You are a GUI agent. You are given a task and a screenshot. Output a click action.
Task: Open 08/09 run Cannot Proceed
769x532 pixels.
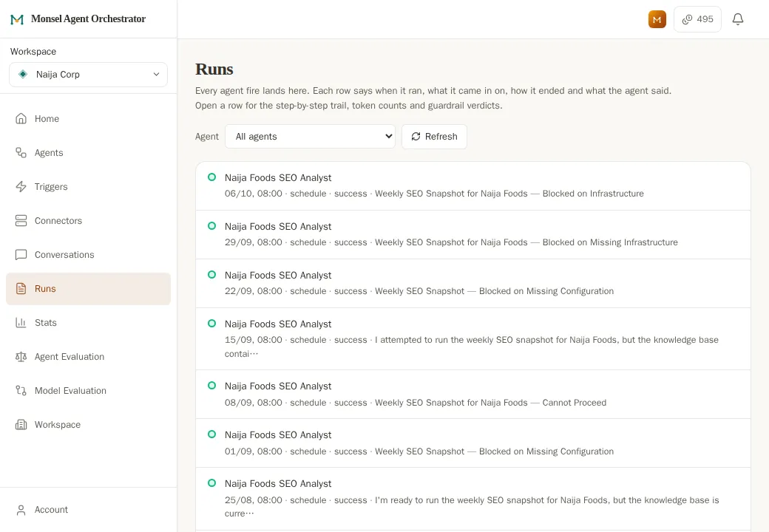coord(472,395)
